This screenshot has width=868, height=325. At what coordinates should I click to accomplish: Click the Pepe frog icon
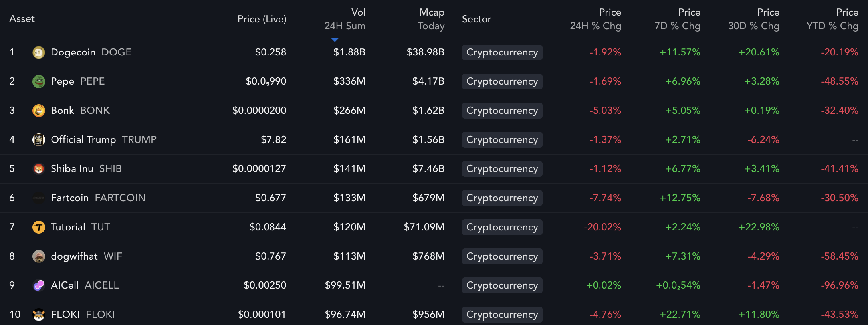click(x=39, y=81)
